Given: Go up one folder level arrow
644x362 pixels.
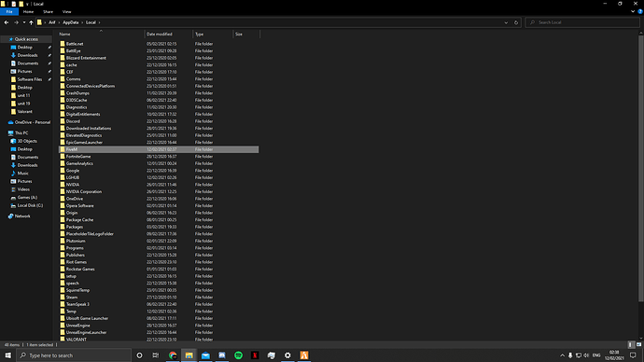Looking at the screenshot, I should (x=31, y=22).
